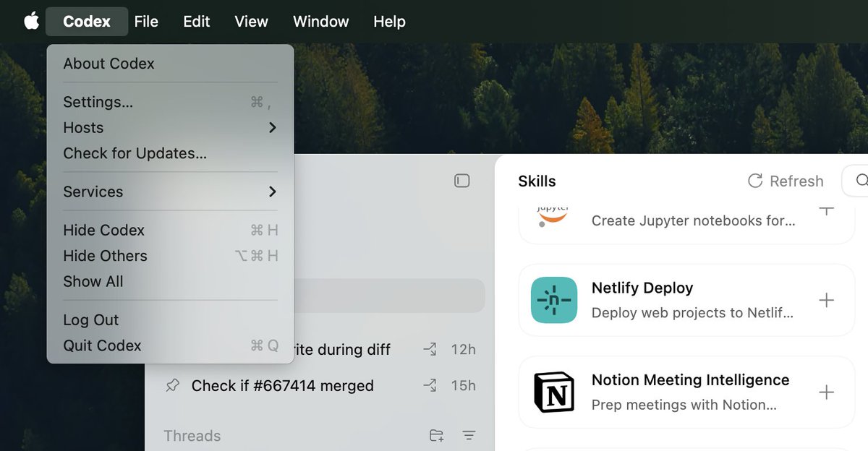The height and width of the screenshot is (451, 868).
Task: Open the search field magnifier icon
Action: click(861, 181)
